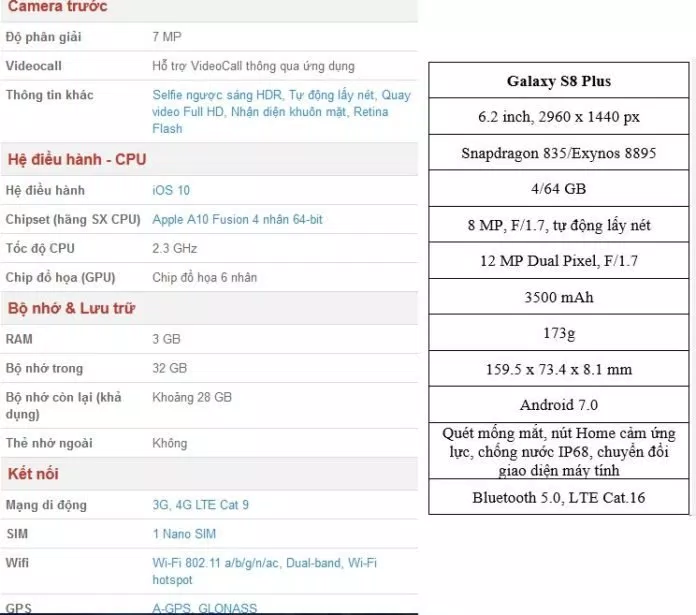Click the '4/64 GB' cell
Screen dimensions: 696x615
[x=559, y=189]
